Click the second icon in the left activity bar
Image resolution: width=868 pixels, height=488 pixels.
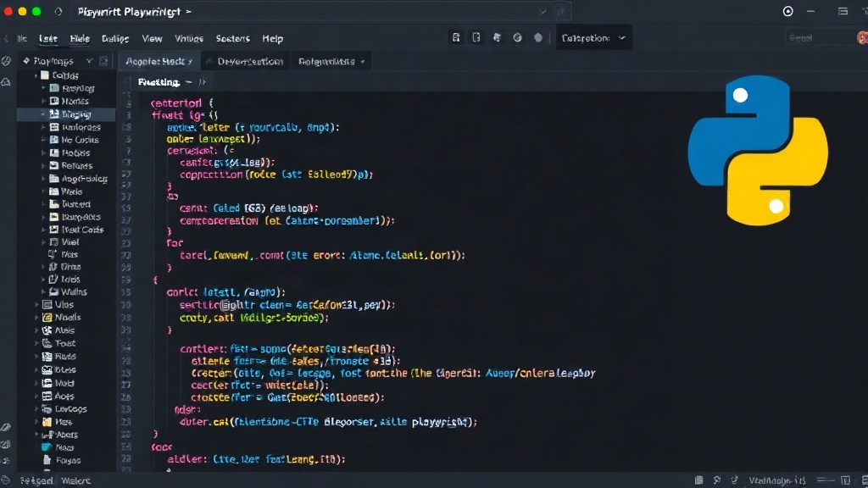tap(6, 82)
